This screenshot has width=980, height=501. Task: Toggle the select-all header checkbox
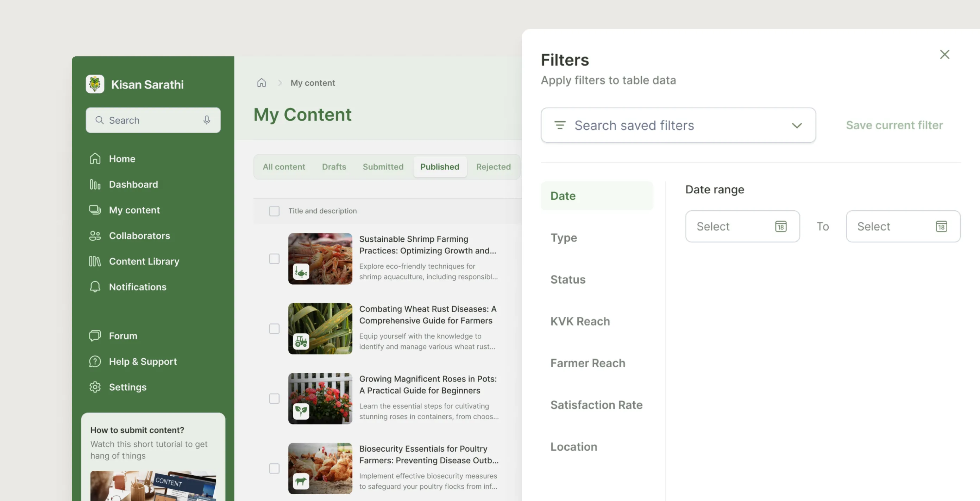274,211
